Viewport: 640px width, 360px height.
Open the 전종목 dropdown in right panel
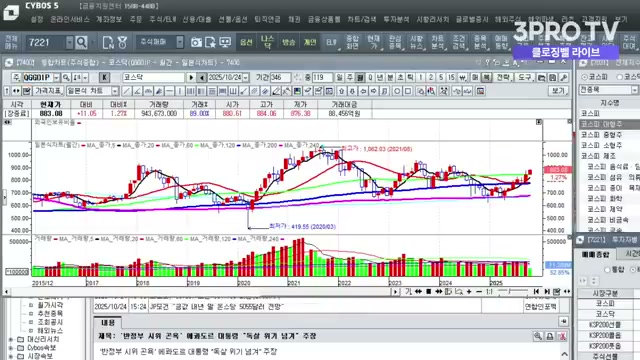click(x=635, y=90)
